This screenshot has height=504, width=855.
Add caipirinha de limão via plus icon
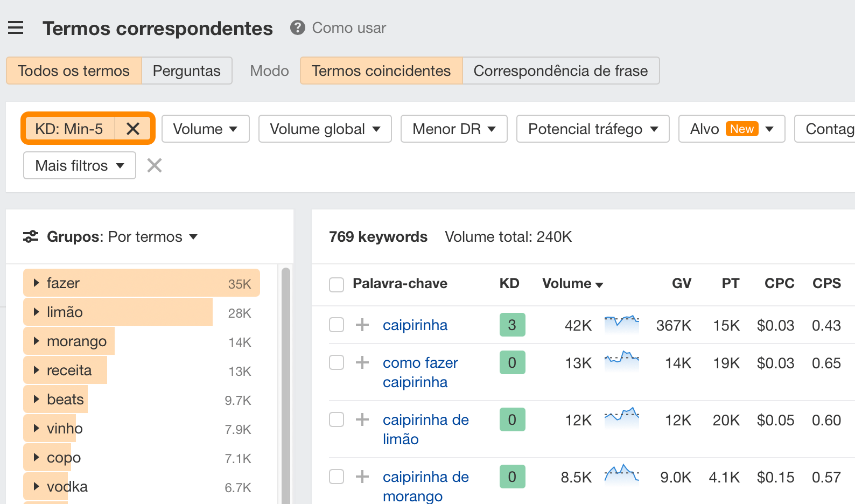(362, 419)
